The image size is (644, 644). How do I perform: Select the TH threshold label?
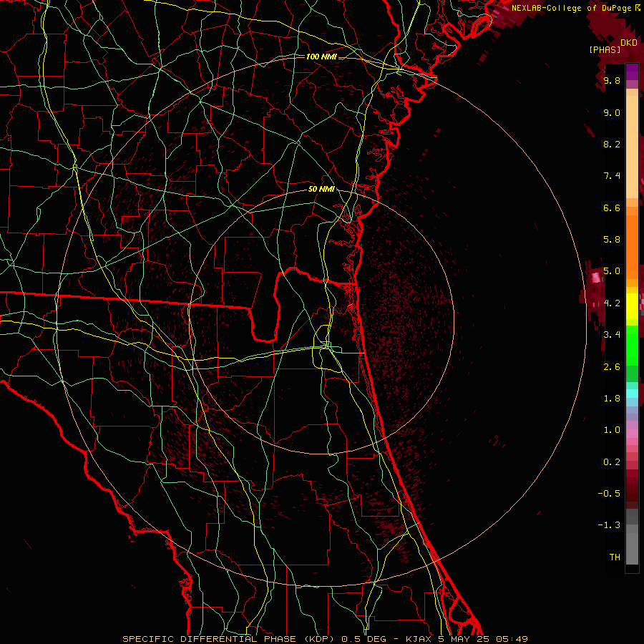point(615,557)
